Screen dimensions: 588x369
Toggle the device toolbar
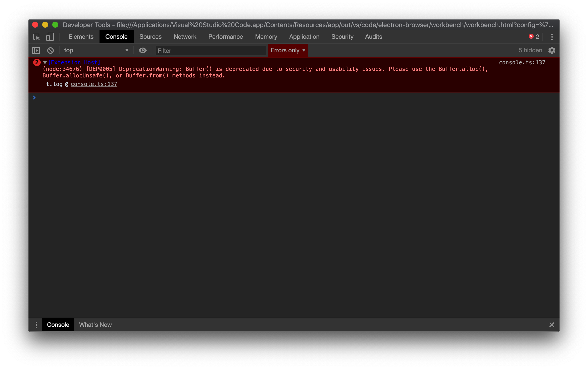pos(50,37)
